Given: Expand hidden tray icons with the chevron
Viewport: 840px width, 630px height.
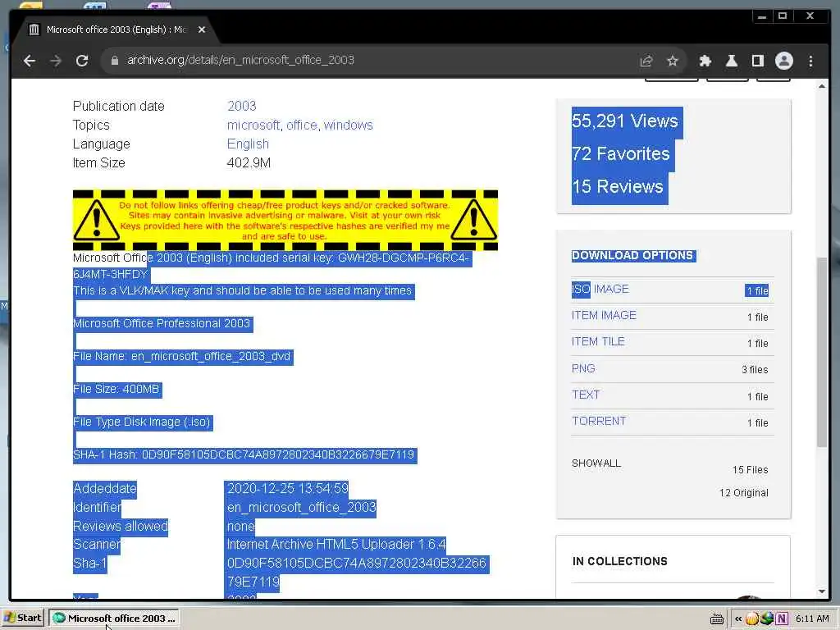Looking at the screenshot, I should coord(738,619).
